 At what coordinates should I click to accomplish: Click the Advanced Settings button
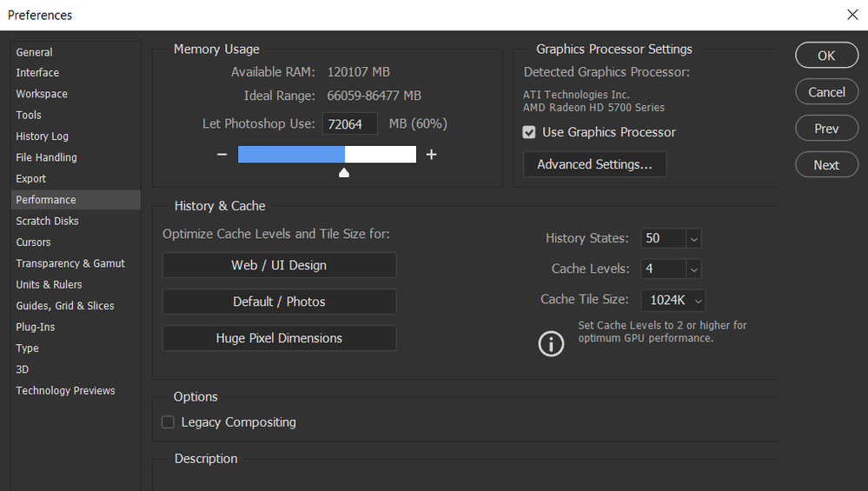[594, 164]
